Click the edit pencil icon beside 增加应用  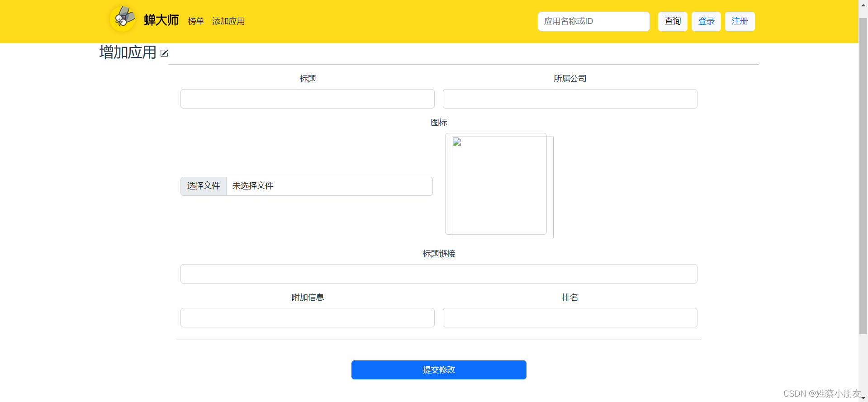[164, 53]
